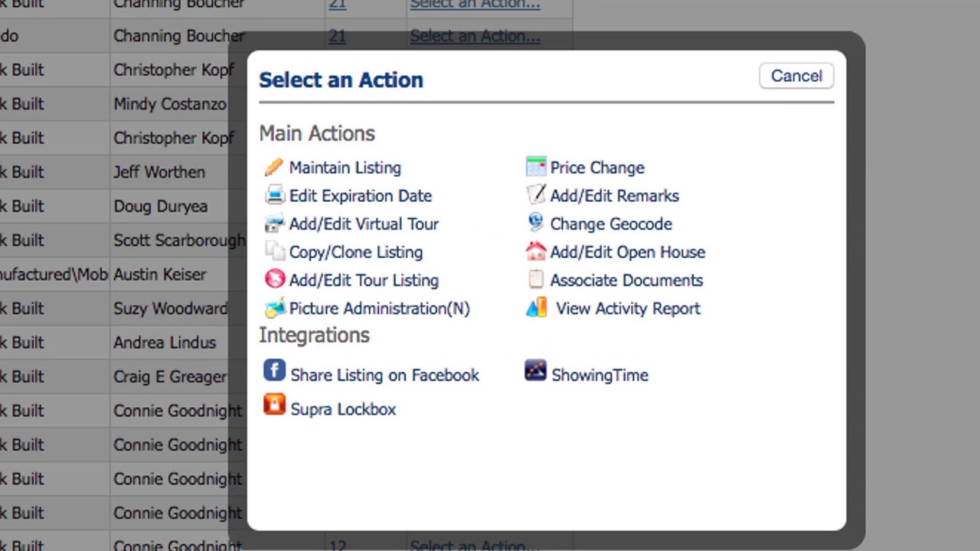Image resolution: width=980 pixels, height=551 pixels.
Task: Click the Supra Lockbox orange icon
Action: 274,405
